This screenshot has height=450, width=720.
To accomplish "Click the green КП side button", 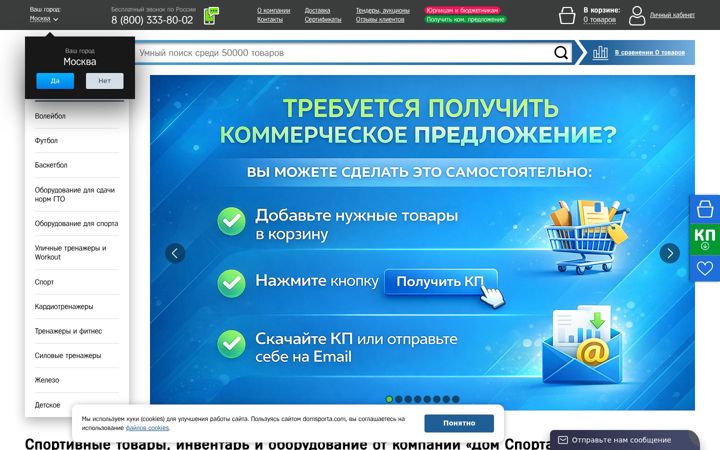I will pos(705,239).
